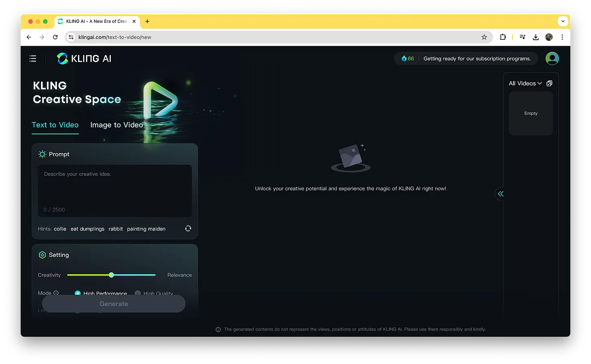Open the hamburger sidebar menu

pyautogui.click(x=33, y=59)
